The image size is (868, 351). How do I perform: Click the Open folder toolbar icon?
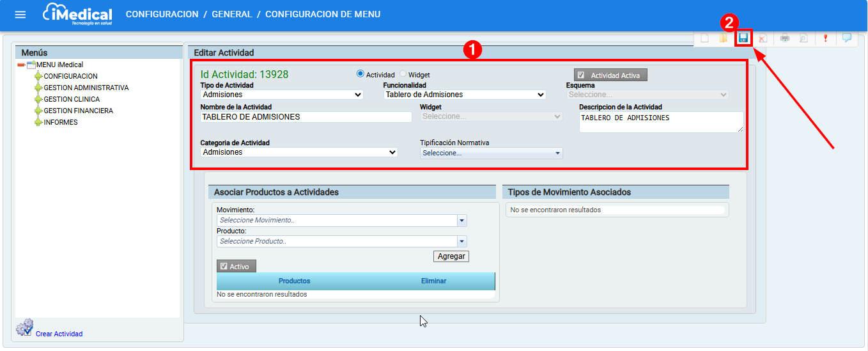[723, 38]
